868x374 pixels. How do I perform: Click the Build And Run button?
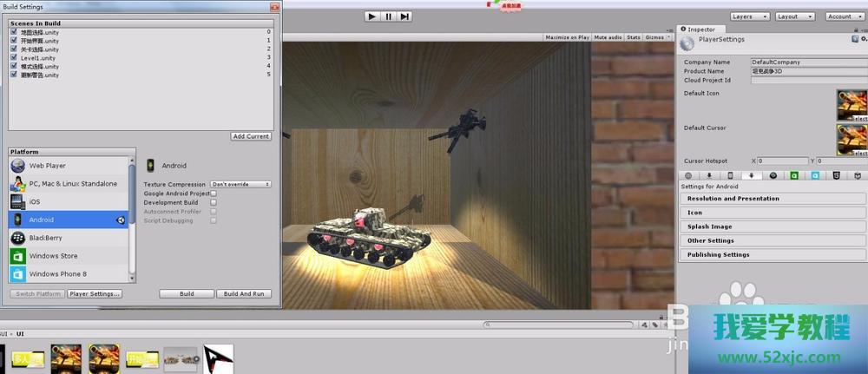coord(243,294)
